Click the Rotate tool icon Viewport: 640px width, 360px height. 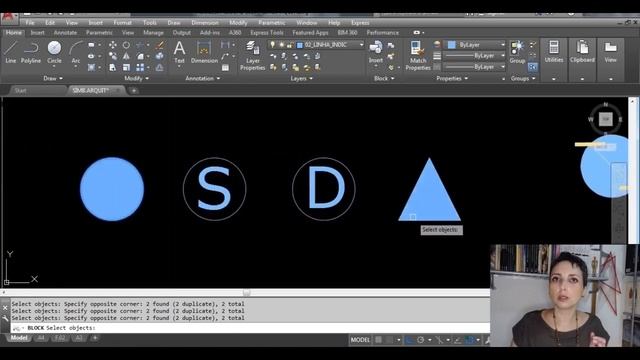[126, 45]
